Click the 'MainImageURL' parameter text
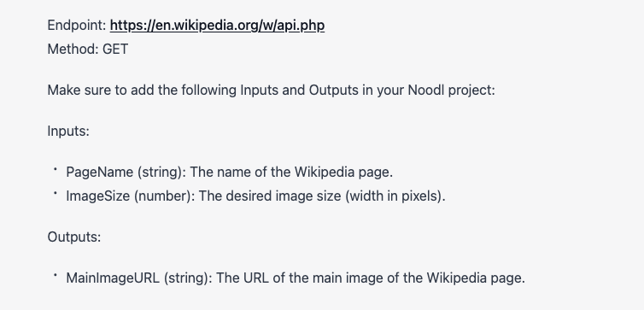The width and height of the screenshot is (644, 310). [x=113, y=278]
